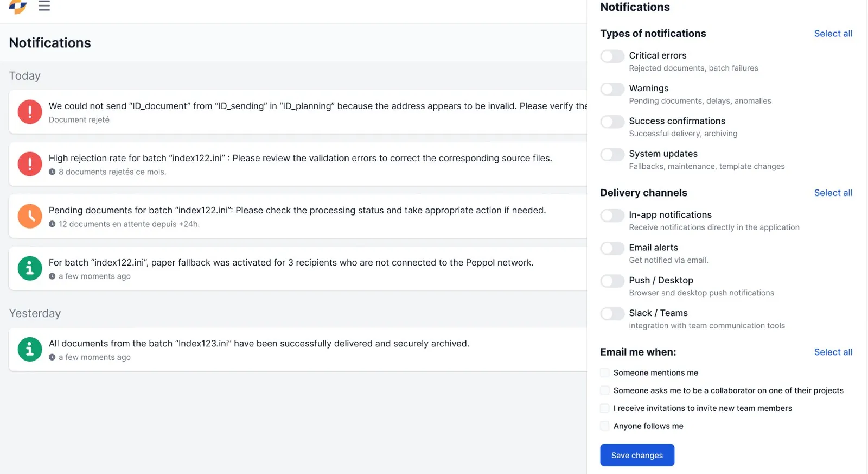The image size is (868, 474).
Task: Enable Slack / Teams integration toggle
Action: pos(612,314)
